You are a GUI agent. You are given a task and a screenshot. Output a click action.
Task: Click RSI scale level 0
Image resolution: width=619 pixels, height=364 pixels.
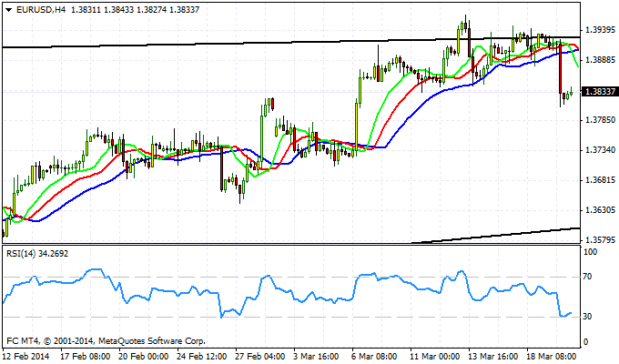pos(586,342)
